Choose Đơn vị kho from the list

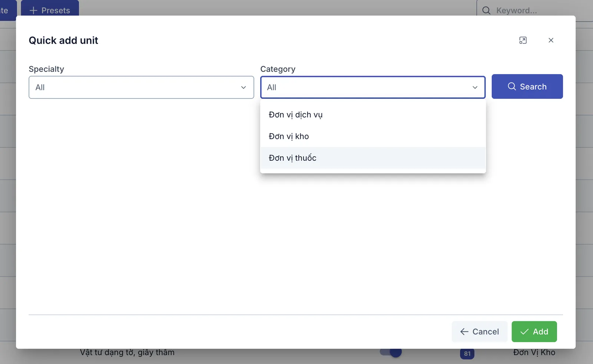(373, 136)
